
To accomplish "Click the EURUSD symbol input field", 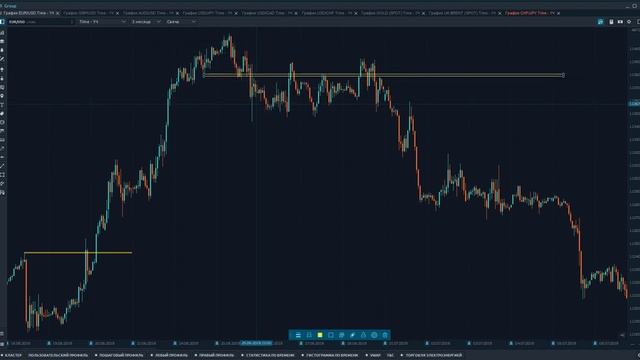I will click(x=40, y=22).
